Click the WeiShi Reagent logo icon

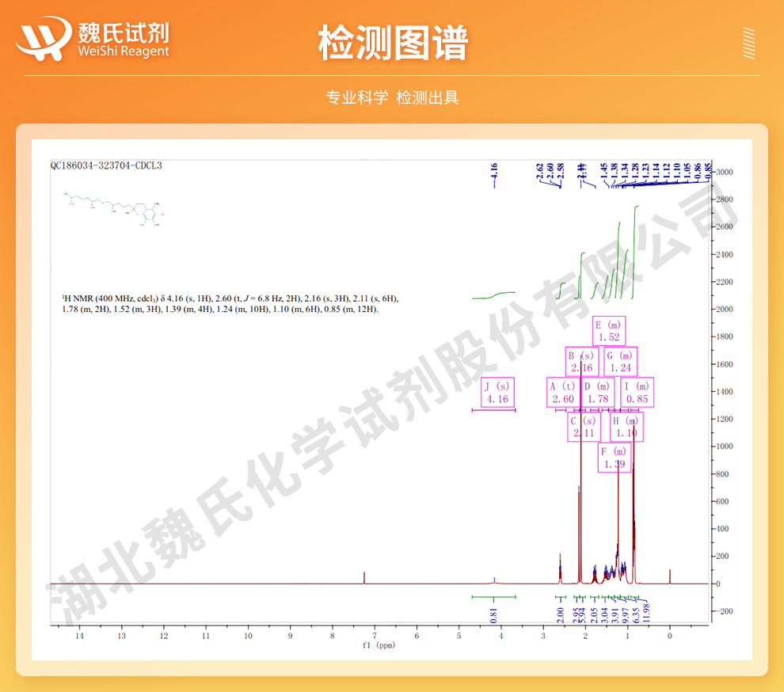pos(43,39)
